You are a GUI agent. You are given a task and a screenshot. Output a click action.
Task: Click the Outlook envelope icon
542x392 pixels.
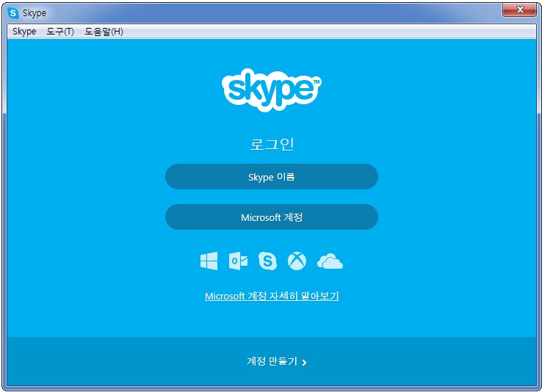tap(238, 261)
